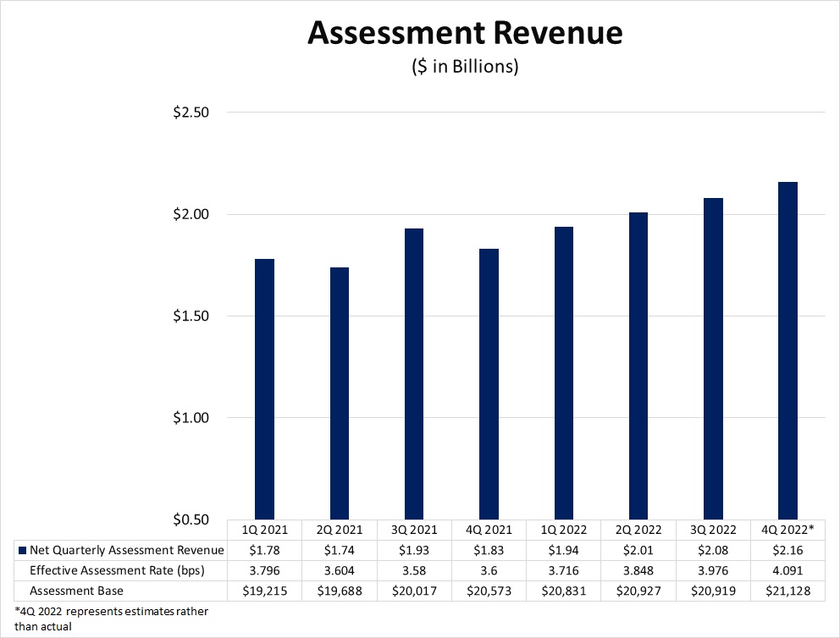
Task: Select the 4.091 effective rate cell
Action: click(x=787, y=570)
